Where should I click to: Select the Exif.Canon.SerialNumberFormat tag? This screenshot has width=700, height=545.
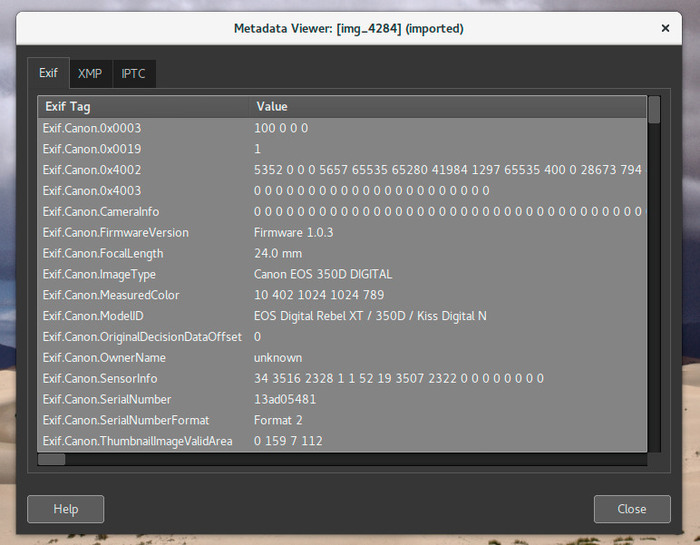point(126,420)
